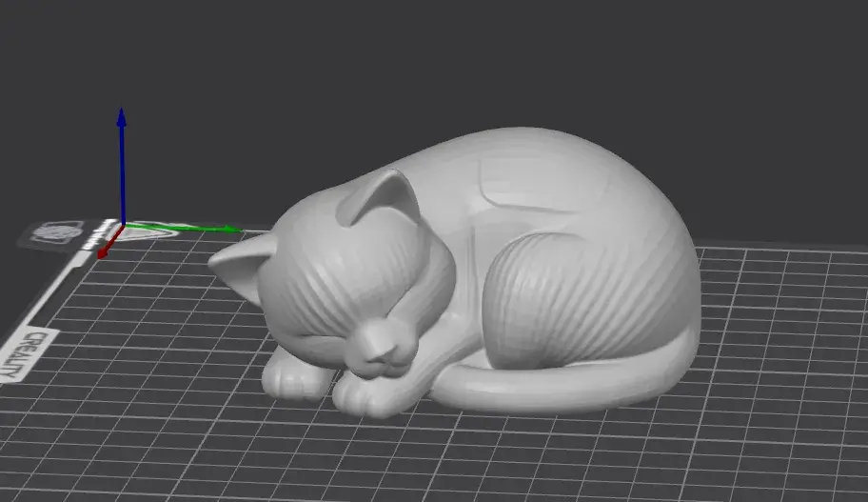Click the CREALITY label on the bed
The height and width of the screenshot is (502, 868).
click(28, 354)
